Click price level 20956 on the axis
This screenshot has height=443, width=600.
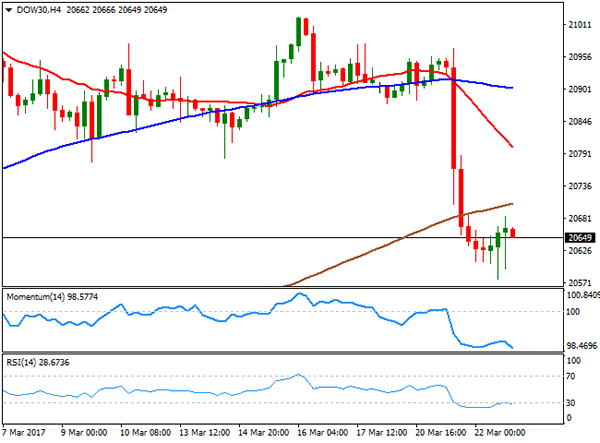pyautogui.click(x=580, y=57)
